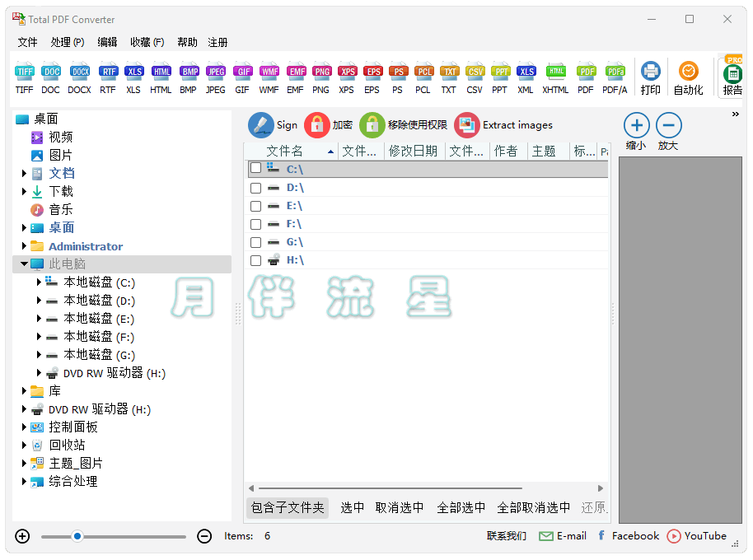Open the 注册 menu
The image size is (753, 560).
[x=217, y=43]
